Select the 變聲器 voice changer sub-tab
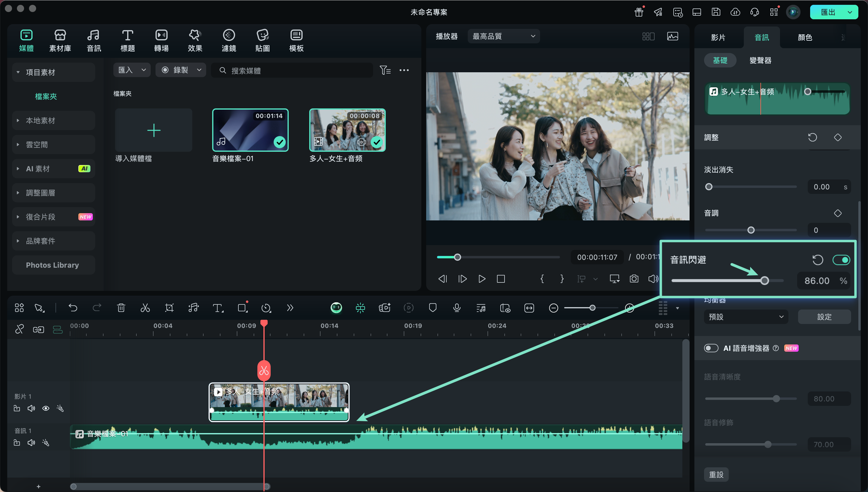The width and height of the screenshot is (868, 492). [x=760, y=60]
